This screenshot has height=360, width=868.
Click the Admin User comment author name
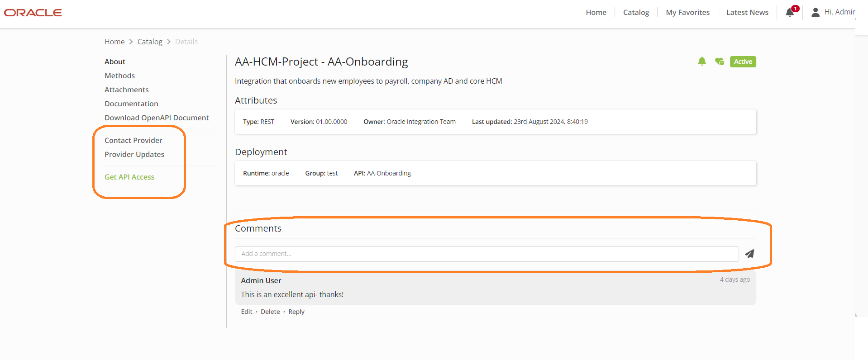(x=261, y=280)
